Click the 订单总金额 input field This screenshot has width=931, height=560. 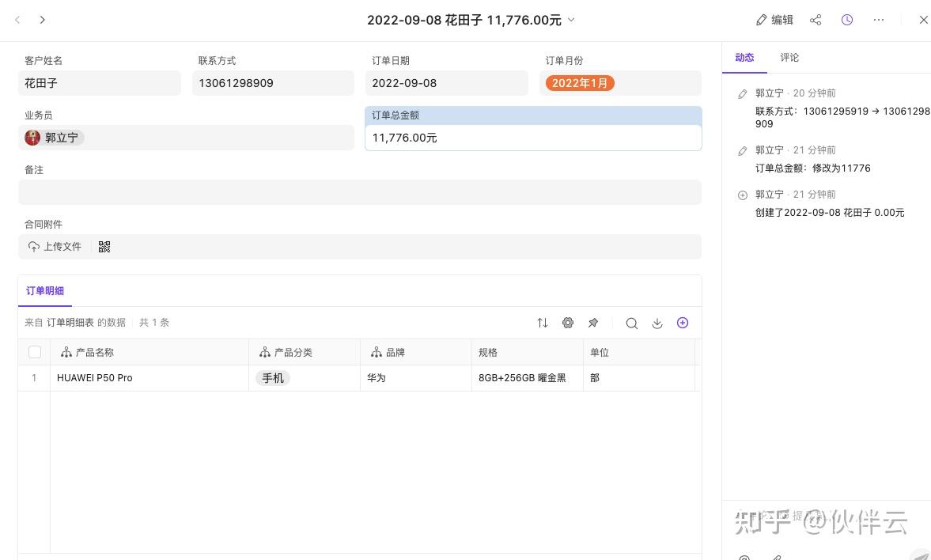pyautogui.click(x=533, y=138)
